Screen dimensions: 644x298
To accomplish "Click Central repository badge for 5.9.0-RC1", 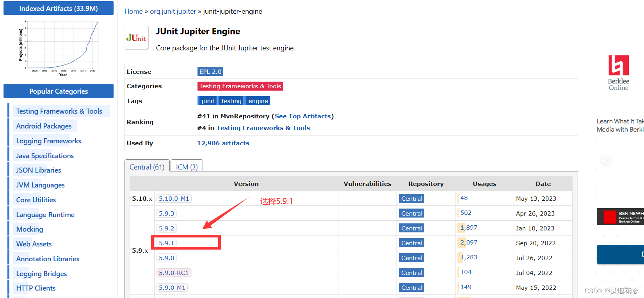I will click(412, 273).
